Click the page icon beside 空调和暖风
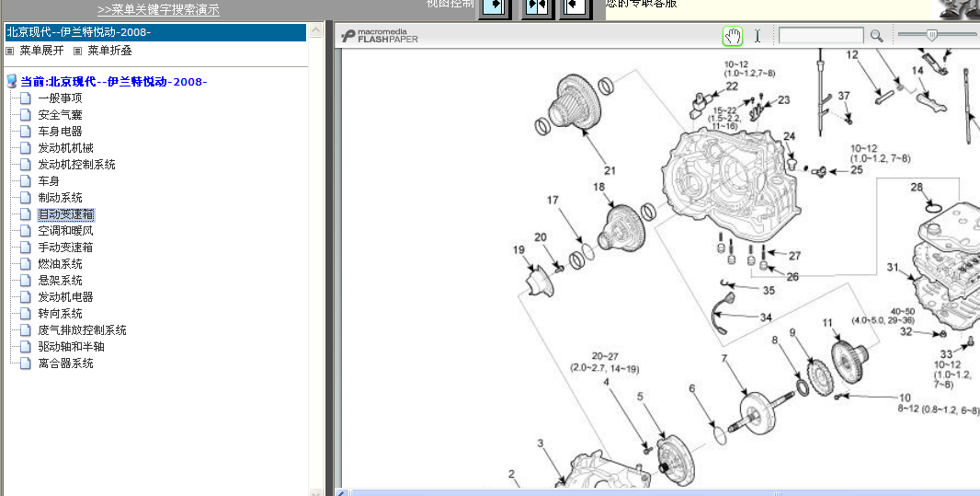This screenshot has height=496, width=980. 25,231
